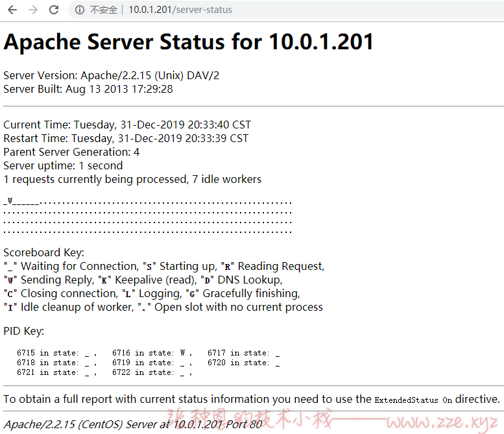Click Parent Server Generation: 4
Image resolution: width=504 pixels, height=434 pixels.
(71, 152)
